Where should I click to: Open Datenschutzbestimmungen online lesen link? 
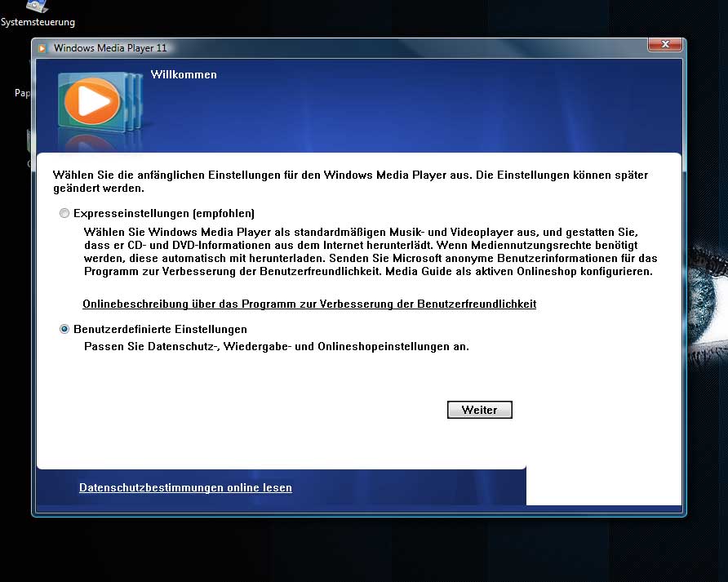[x=185, y=487]
